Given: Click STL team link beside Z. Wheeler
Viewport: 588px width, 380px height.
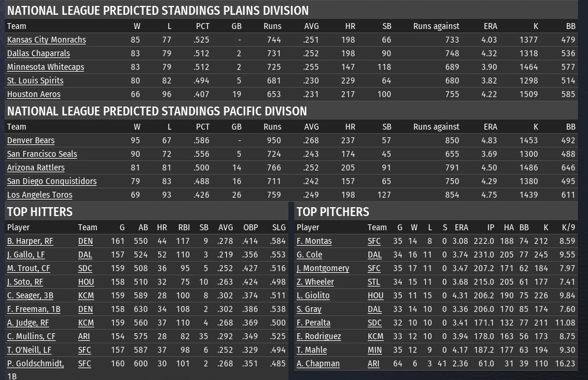Looking at the screenshot, I should 374,282.
